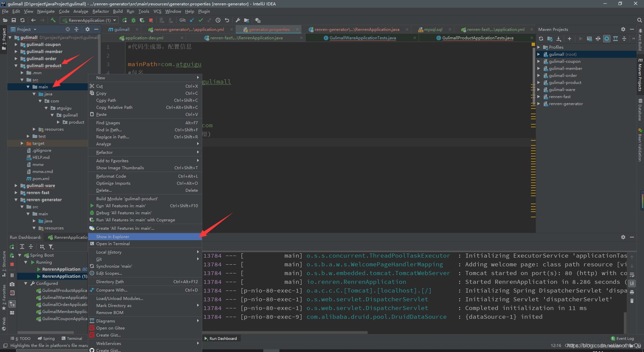Image resolution: width=644 pixels, height=352 pixels.
Task: Click the Run Dashboard bottom tab
Action: coord(221,338)
